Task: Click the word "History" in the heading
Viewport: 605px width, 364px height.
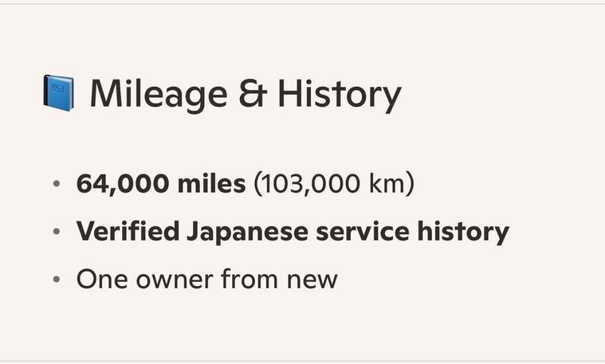Action: click(339, 94)
